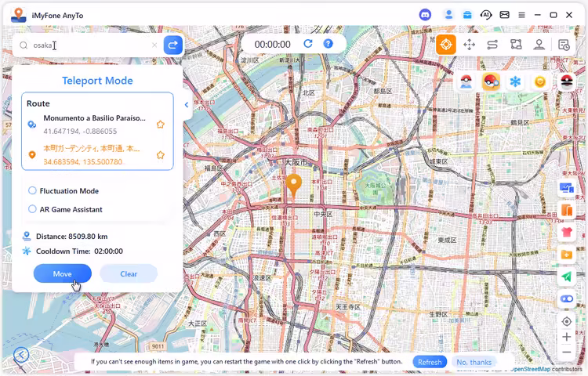Click the search Go arrow button
588x376 pixels.
click(x=173, y=45)
